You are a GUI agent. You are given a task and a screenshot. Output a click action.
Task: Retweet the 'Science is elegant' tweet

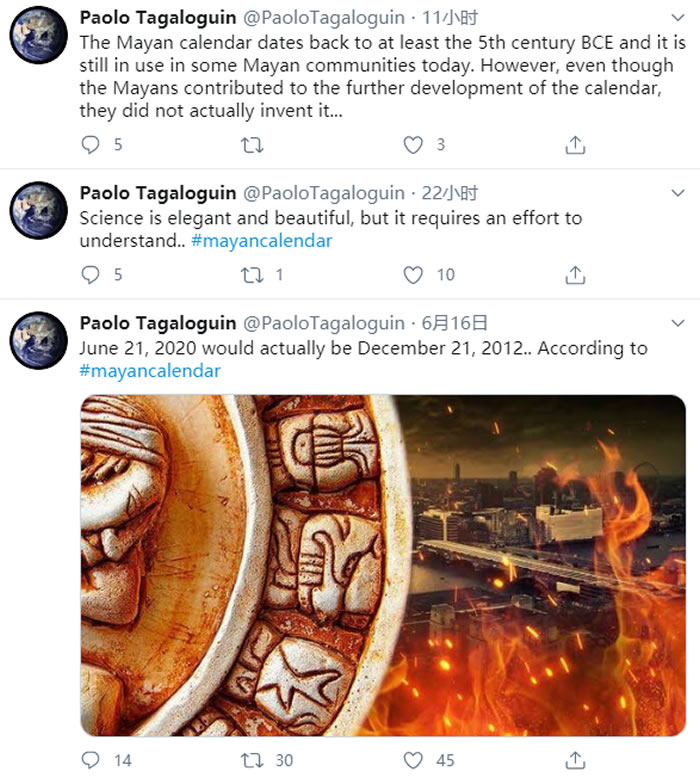click(x=253, y=274)
